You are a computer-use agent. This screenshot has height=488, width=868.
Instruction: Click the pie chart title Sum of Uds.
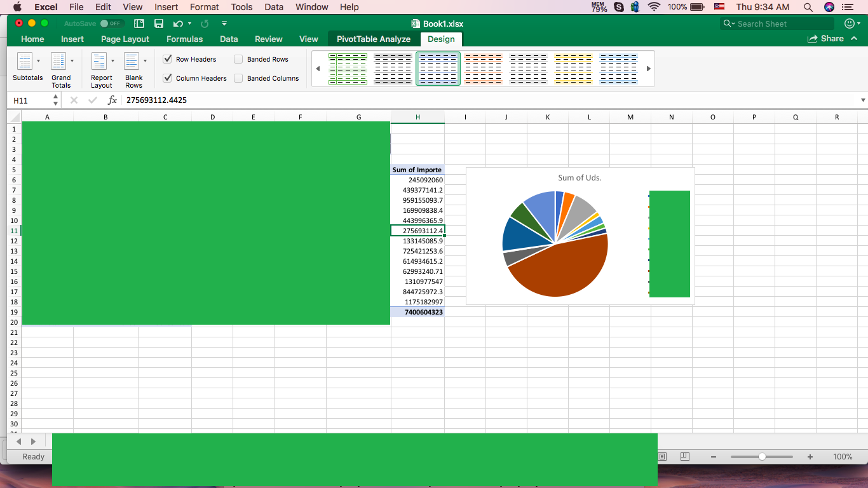pos(580,177)
